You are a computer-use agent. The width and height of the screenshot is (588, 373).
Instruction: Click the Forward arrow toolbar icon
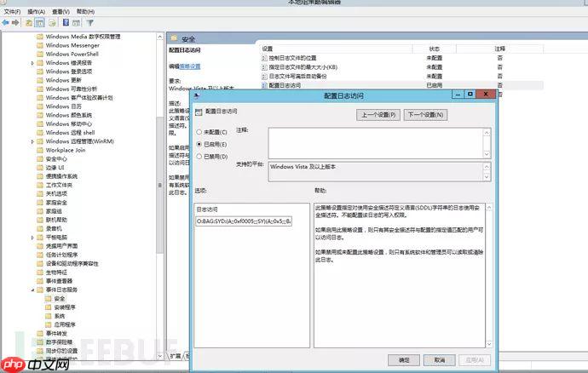click(x=15, y=23)
